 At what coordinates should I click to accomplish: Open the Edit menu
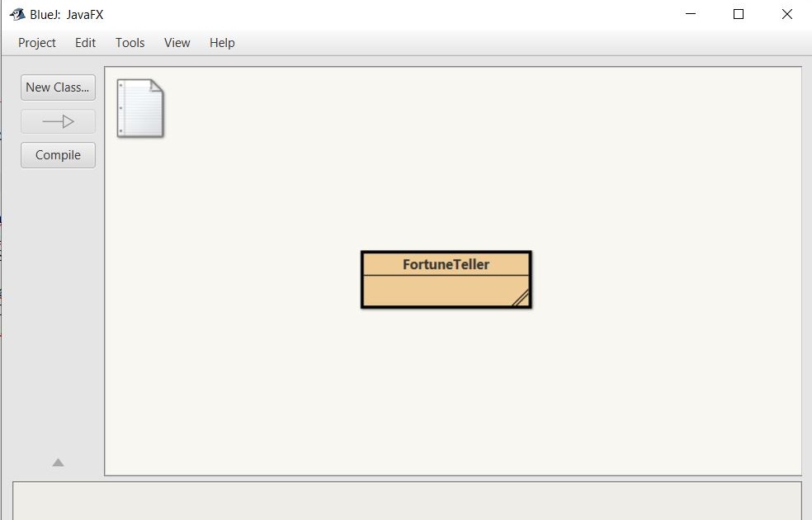point(84,43)
